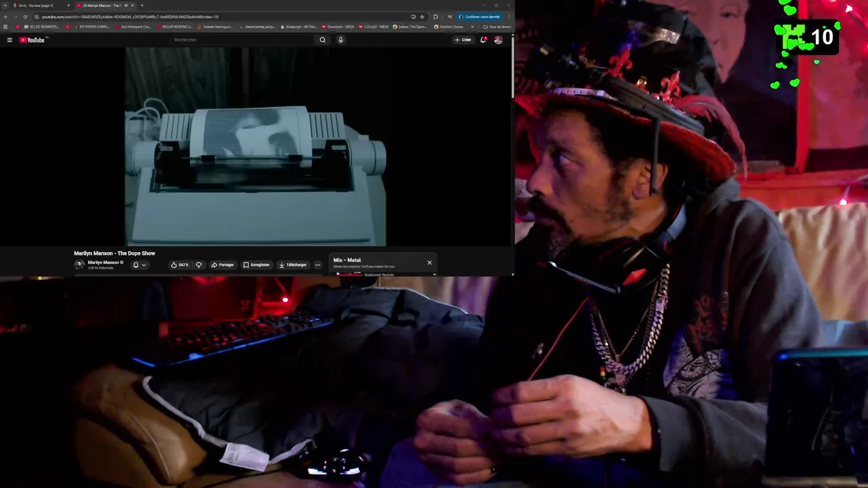868x488 pixels.
Task: Open the YouTube account avatar menu
Action: [x=498, y=40]
